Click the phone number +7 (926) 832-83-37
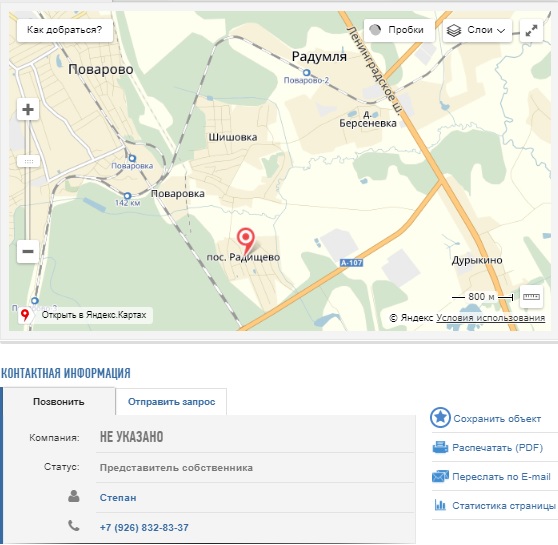 (144, 527)
